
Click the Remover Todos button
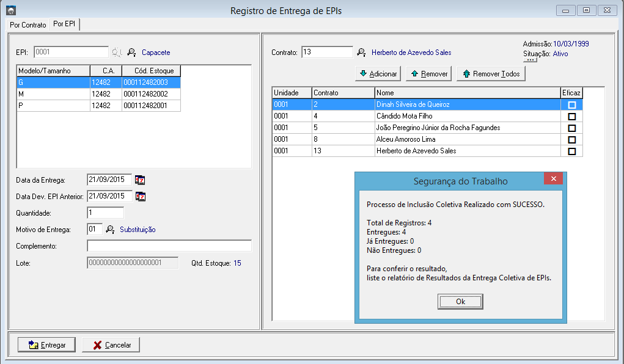click(x=491, y=74)
